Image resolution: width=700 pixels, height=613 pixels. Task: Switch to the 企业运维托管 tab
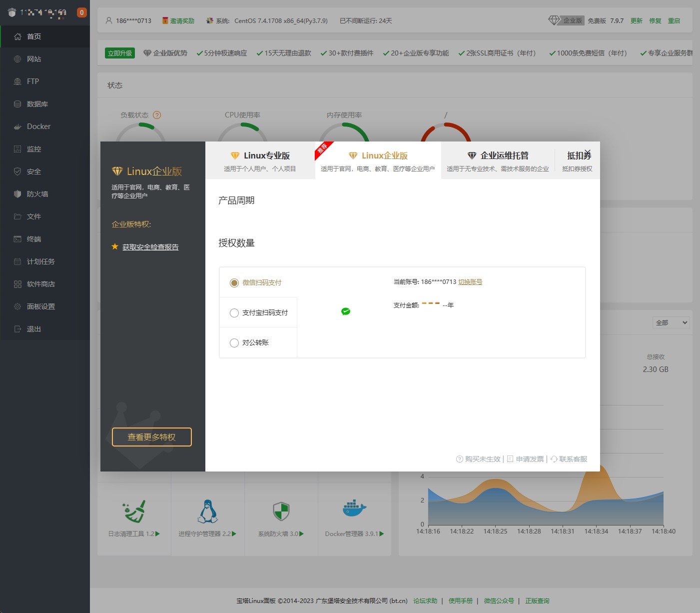click(x=498, y=161)
